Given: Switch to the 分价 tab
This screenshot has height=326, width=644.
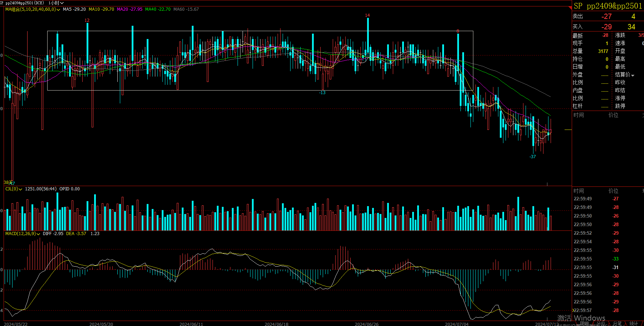Looking at the screenshot, I should point(601,323).
